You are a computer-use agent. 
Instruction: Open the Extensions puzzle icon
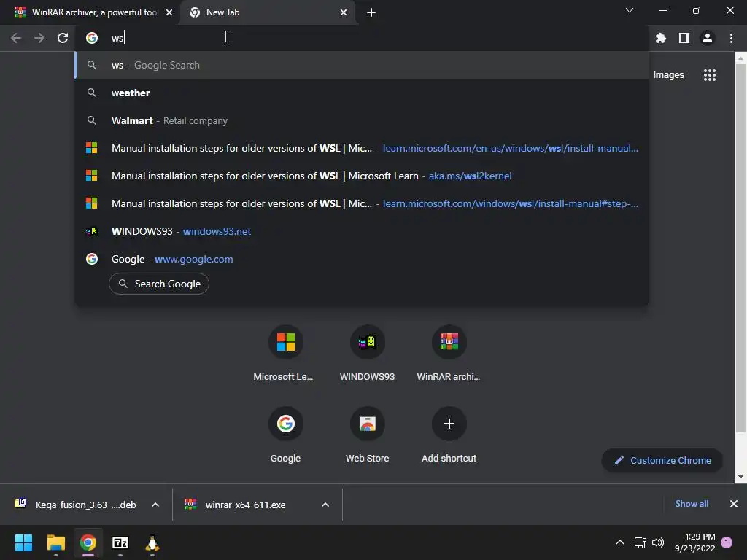click(x=660, y=38)
